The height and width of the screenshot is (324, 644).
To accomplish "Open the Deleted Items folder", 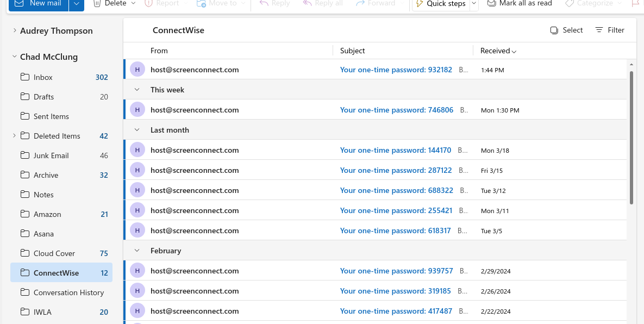I will [x=61, y=136].
